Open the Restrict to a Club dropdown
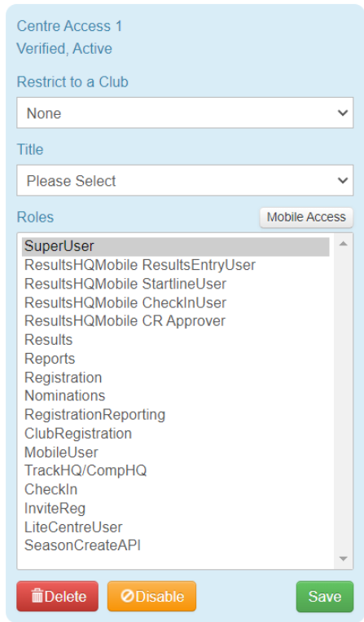364x622 pixels. point(185,113)
